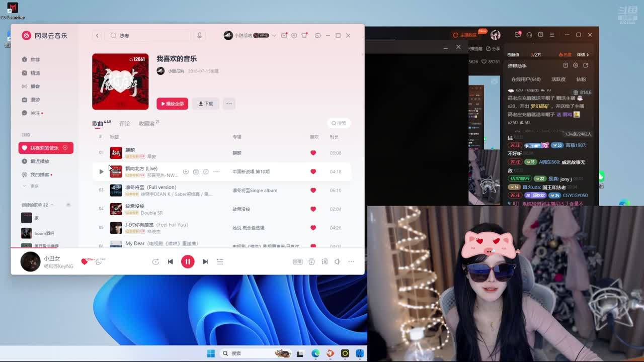The height and width of the screenshot is (362, 644).
Task: Go back to the previous track
Action: coord(170,261)
